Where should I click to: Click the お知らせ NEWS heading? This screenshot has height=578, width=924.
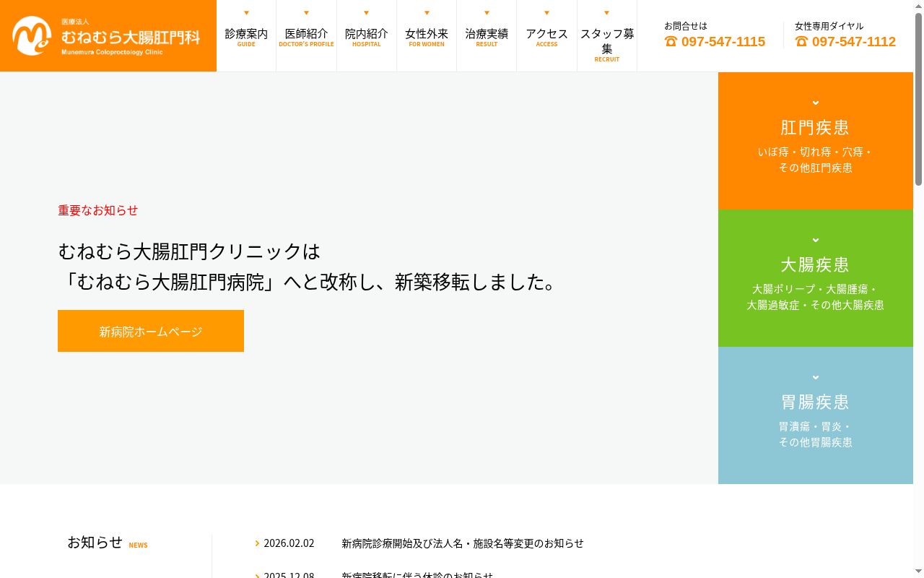tap(108, 542)
